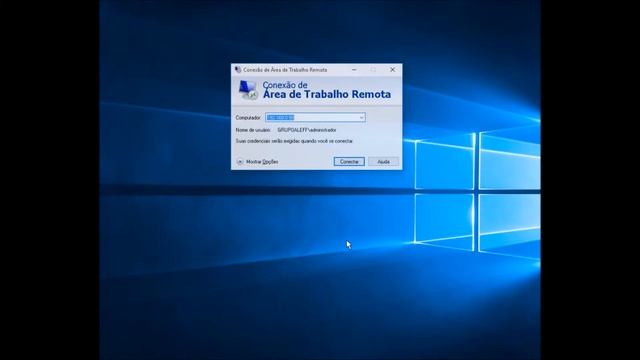The width and height of the screenshot is (640, 360).
Task: Click the large Remote Desktop computer icon
Action: 248,90
